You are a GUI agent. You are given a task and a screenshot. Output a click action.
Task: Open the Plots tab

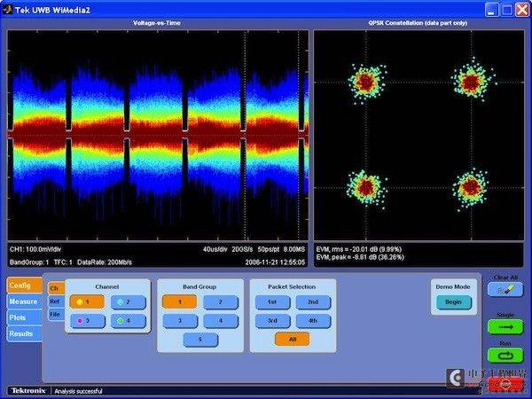point(25,317)
